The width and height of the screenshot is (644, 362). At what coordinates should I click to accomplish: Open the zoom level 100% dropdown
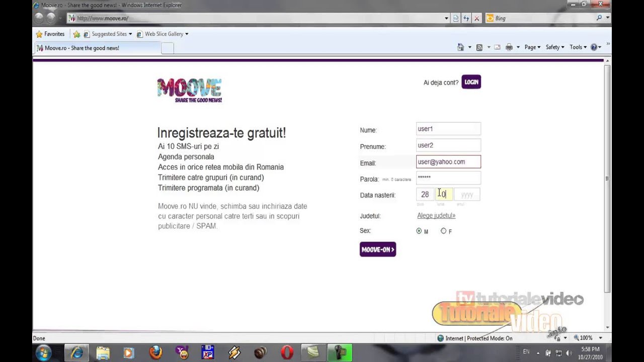(x=600, y=338)
